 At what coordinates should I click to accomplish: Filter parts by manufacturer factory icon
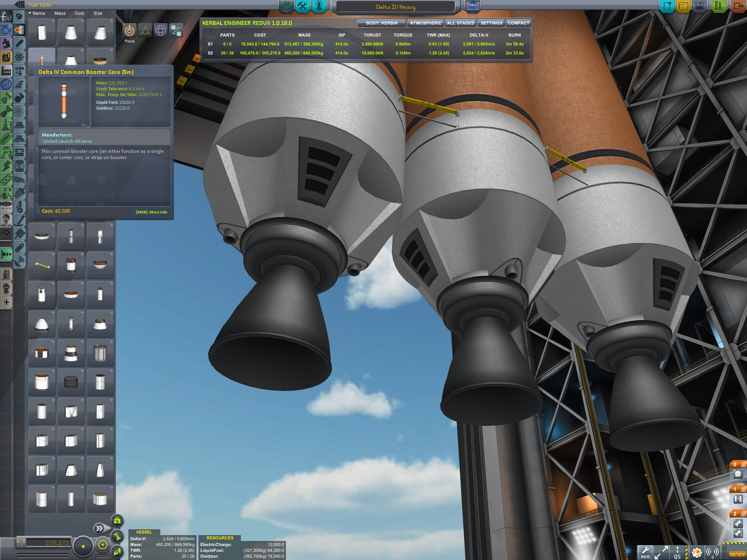(6, 71)
